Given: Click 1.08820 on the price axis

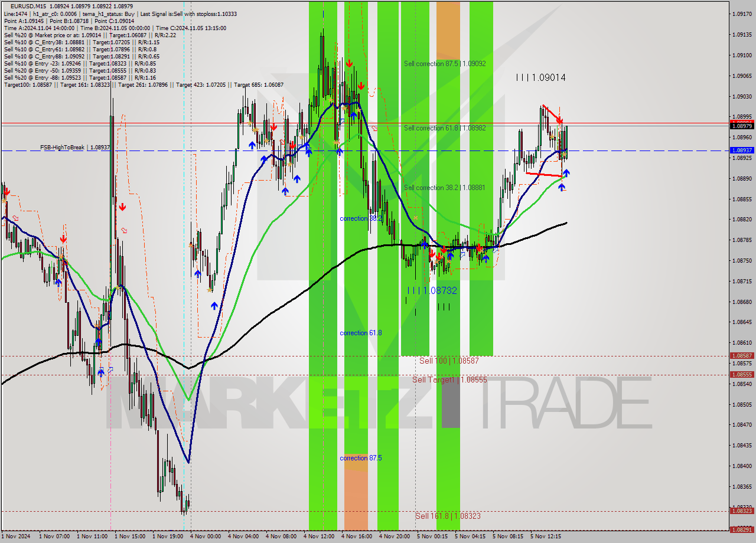Looking at the screenshot, I should 742,219.
